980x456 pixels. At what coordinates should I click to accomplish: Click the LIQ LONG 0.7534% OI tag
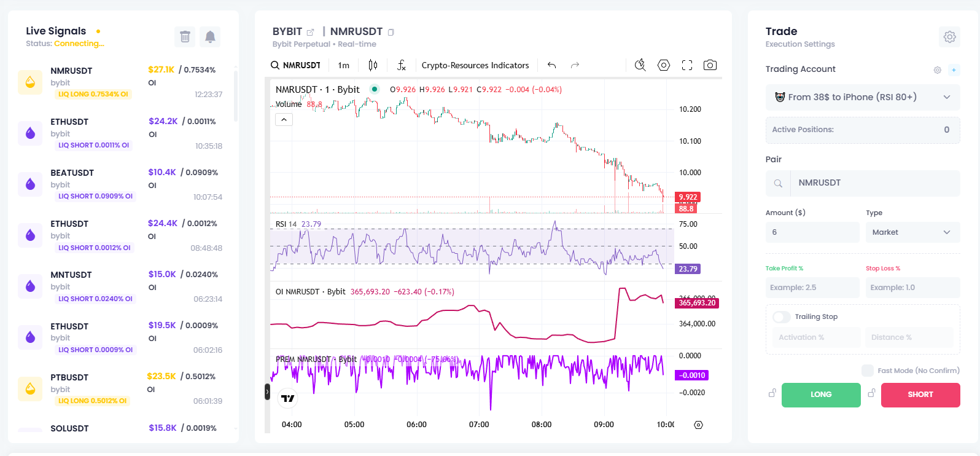(x=93, y=94)
